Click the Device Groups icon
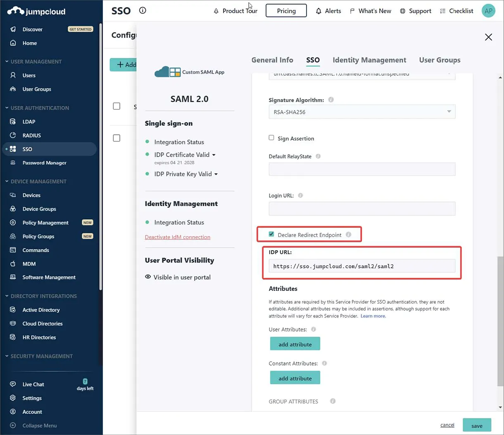The image size is (504, 435). 13,209
